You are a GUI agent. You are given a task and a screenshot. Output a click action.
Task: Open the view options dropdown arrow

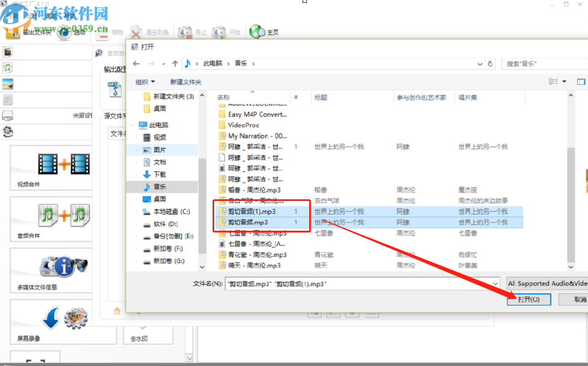(x=564, y=81)
